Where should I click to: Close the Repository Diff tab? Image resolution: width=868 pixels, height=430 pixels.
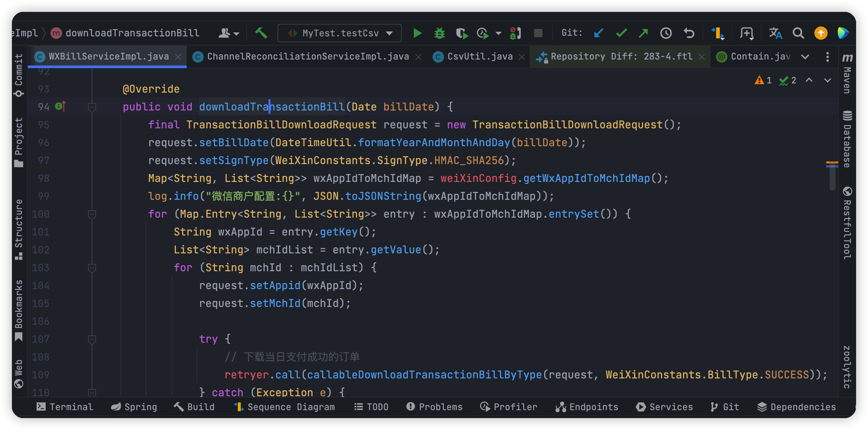point(701,57)
